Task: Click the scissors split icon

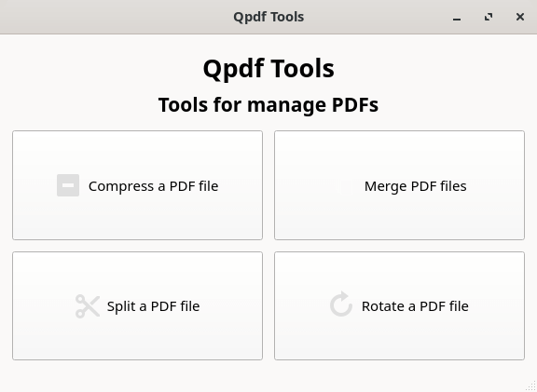Action: coord(88,306)
